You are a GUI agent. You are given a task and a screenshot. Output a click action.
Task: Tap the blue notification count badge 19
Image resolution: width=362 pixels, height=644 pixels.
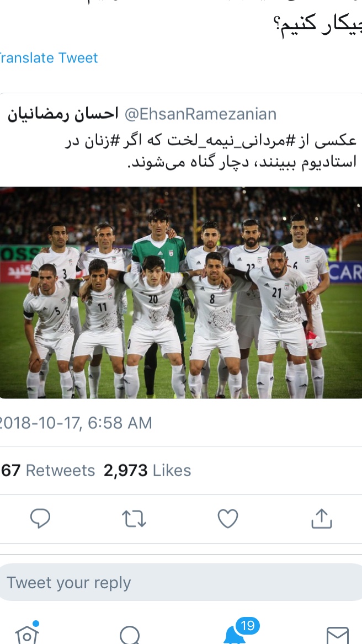(x=247, y=626)
